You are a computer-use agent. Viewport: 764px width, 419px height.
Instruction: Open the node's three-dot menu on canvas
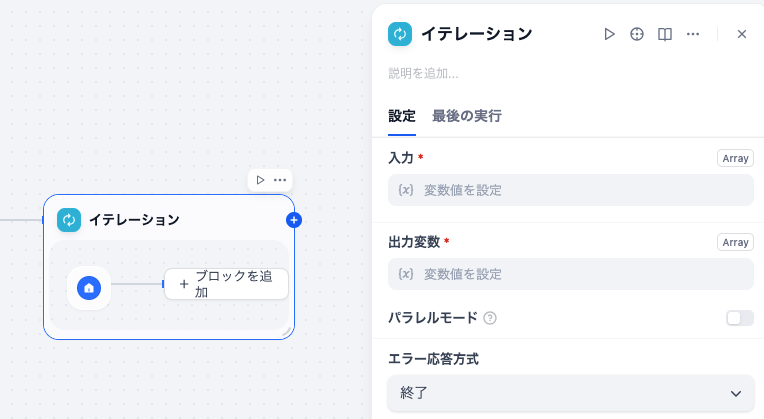[280, 180]
